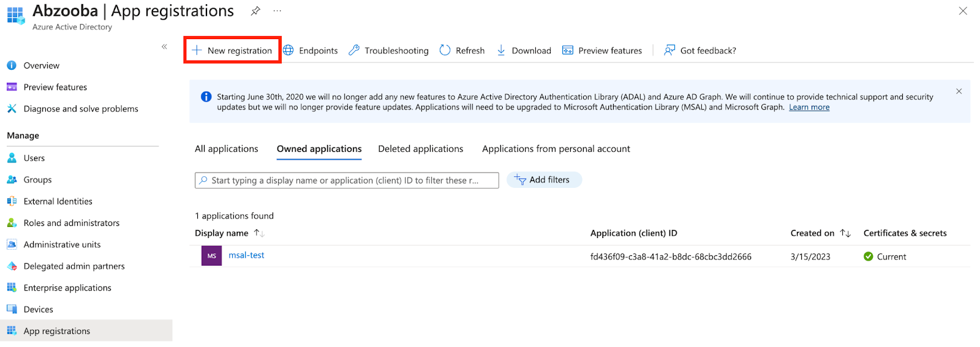
Task: Click the Troubleshooting wrench icon
Action: (x=354, y=50)
